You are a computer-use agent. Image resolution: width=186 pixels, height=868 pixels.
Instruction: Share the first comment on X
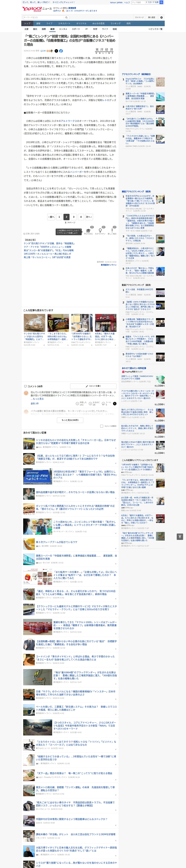115,403
